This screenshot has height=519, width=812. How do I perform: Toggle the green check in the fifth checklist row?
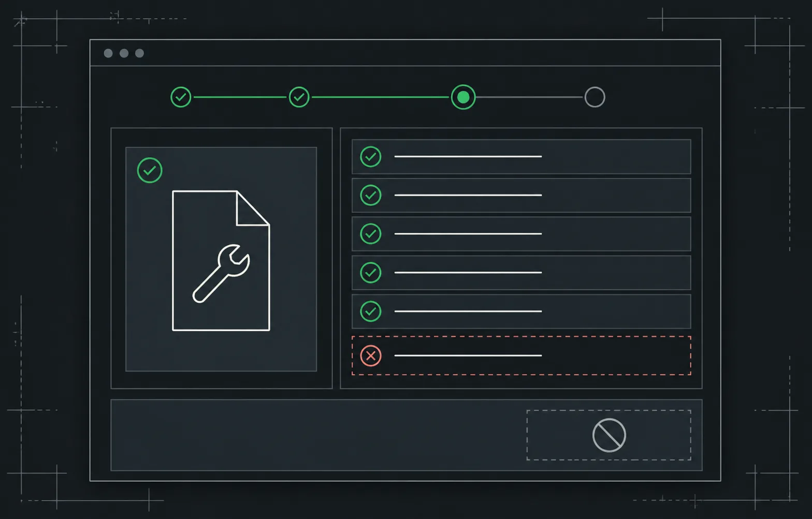click(371, 312)
